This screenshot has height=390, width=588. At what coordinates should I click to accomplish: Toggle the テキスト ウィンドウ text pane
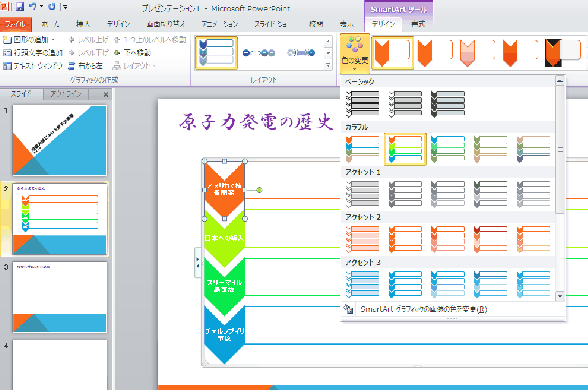coord(33,66)
